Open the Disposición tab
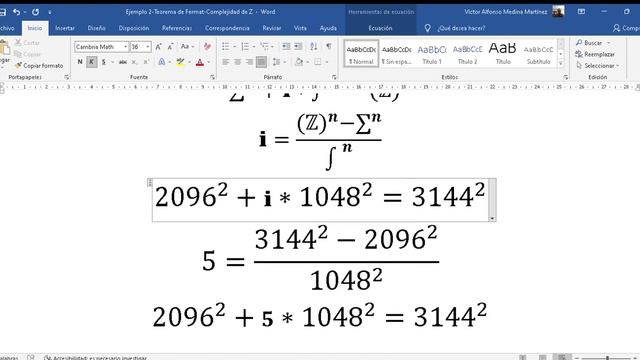Viewport: 640px width, 360px height. 134,28
